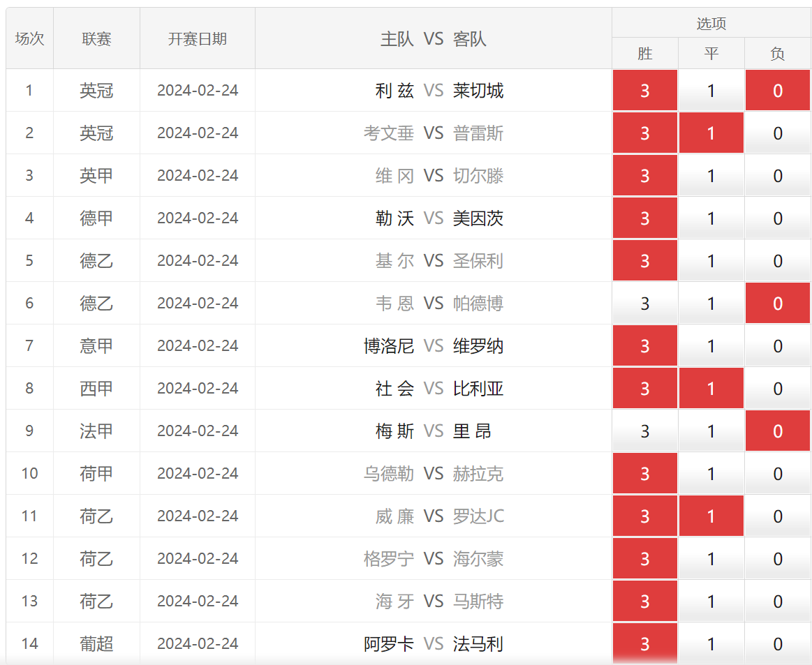Deselect draw option 1 for 考文垂 VS 普雷斯
The image size is (812, 665).
click(x=711, y=133)
